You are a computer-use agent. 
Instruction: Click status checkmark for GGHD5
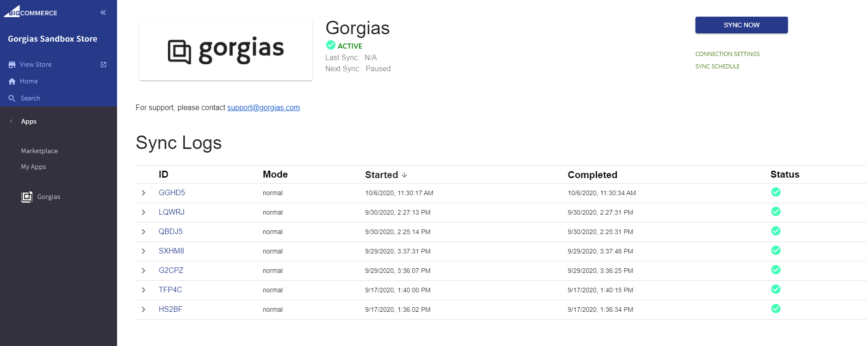[x=776, y=192]
